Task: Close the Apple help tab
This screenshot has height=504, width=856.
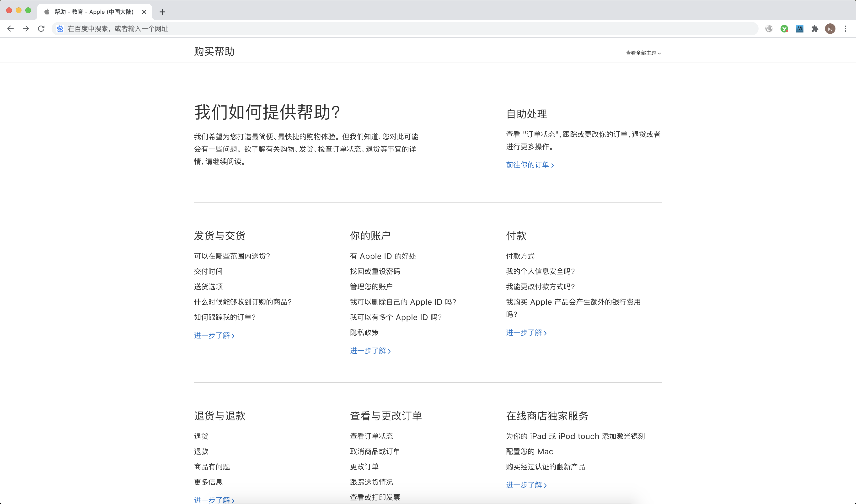Action: click(x=144, y=12)
